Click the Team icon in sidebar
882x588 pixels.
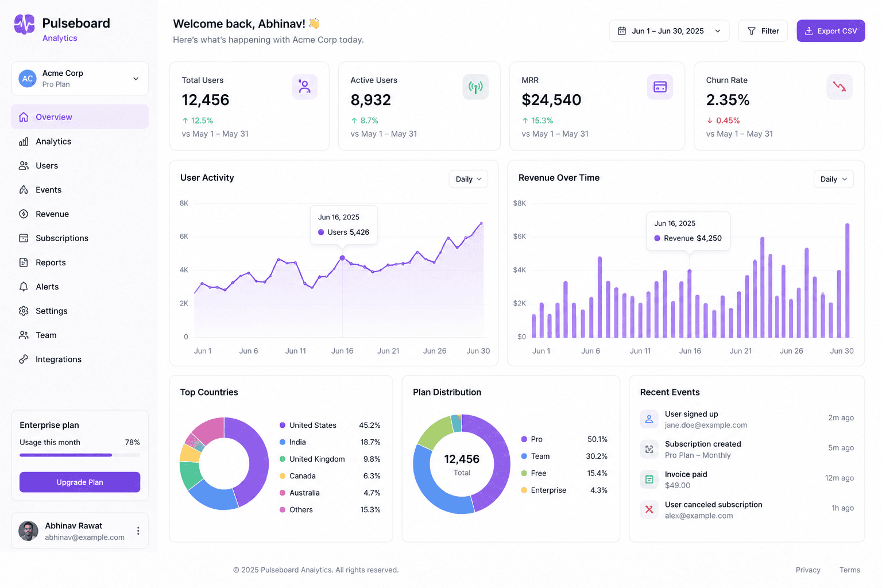click(x=24, y=335)
